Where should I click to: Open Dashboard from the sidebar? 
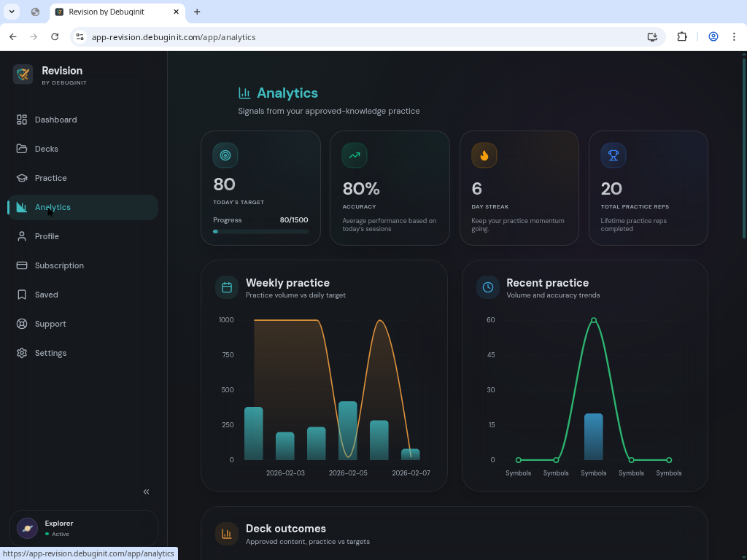coord(55,120)
